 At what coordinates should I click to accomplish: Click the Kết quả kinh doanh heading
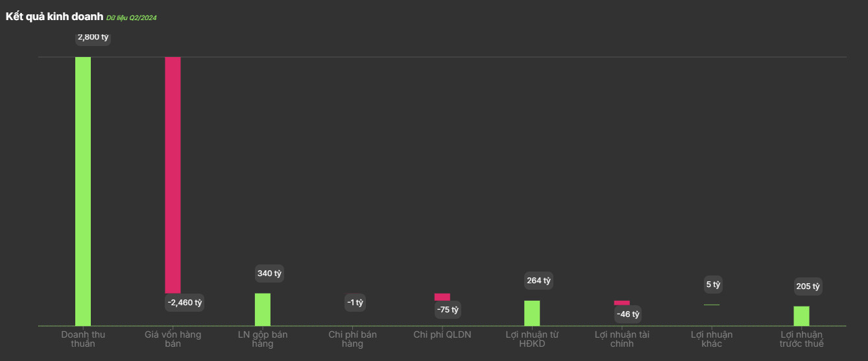tap(54, 16)
